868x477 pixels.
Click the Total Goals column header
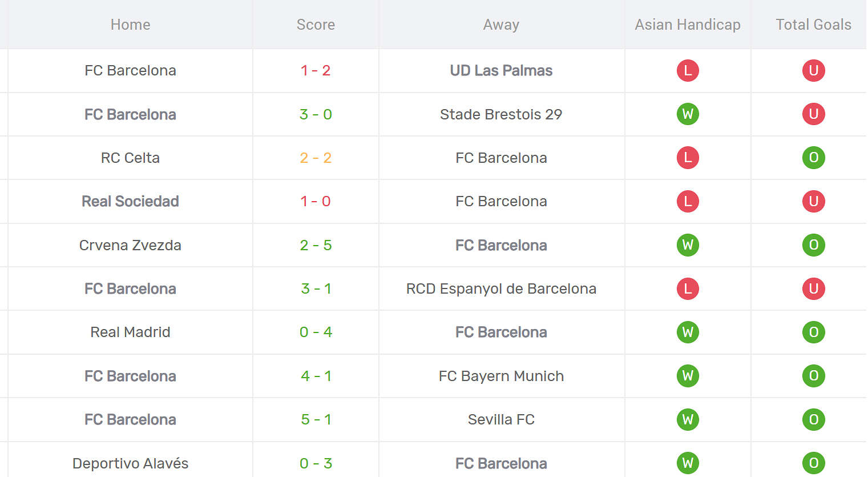tap(813, 25)
